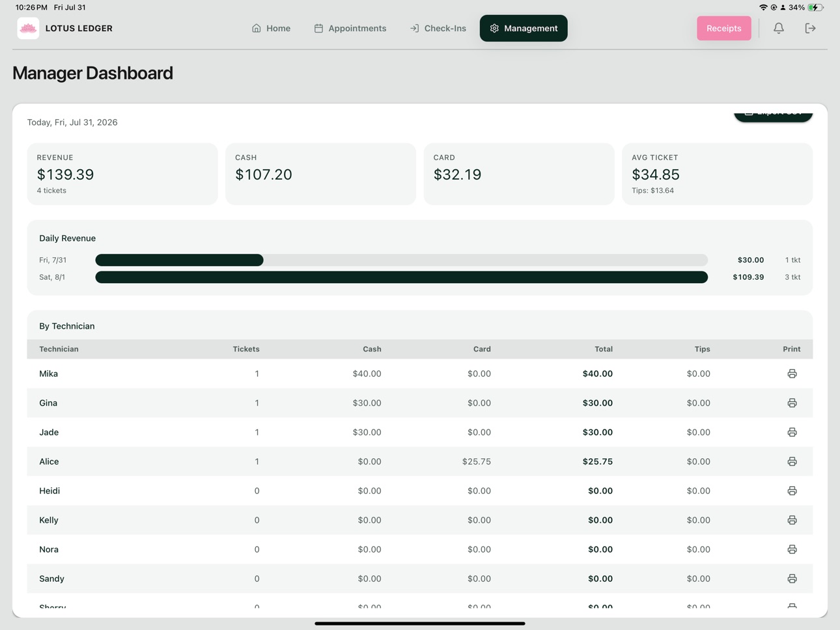This screenshot has width=840, height=630.
Task: Open the notifications bell
Action: (778, 28)
